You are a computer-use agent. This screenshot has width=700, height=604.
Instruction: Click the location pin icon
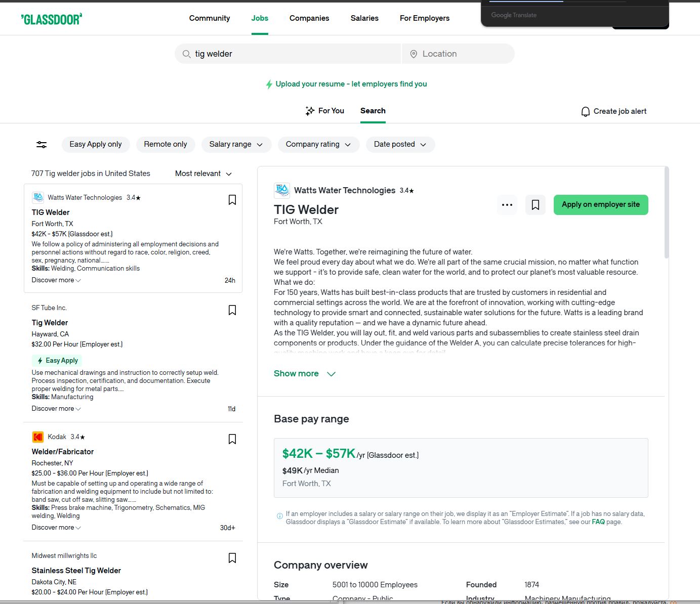414,54
